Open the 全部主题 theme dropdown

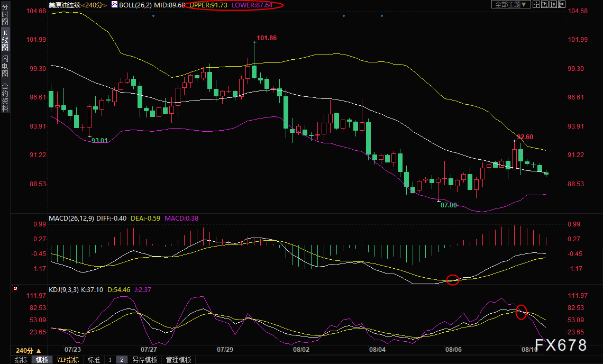tap(511, 5)
